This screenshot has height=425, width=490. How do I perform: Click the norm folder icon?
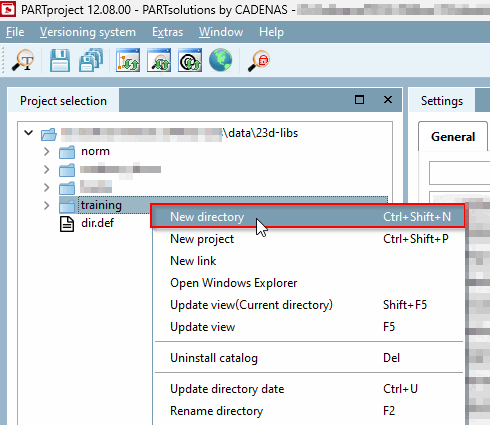pyautogui.click(x=67, y=152)
